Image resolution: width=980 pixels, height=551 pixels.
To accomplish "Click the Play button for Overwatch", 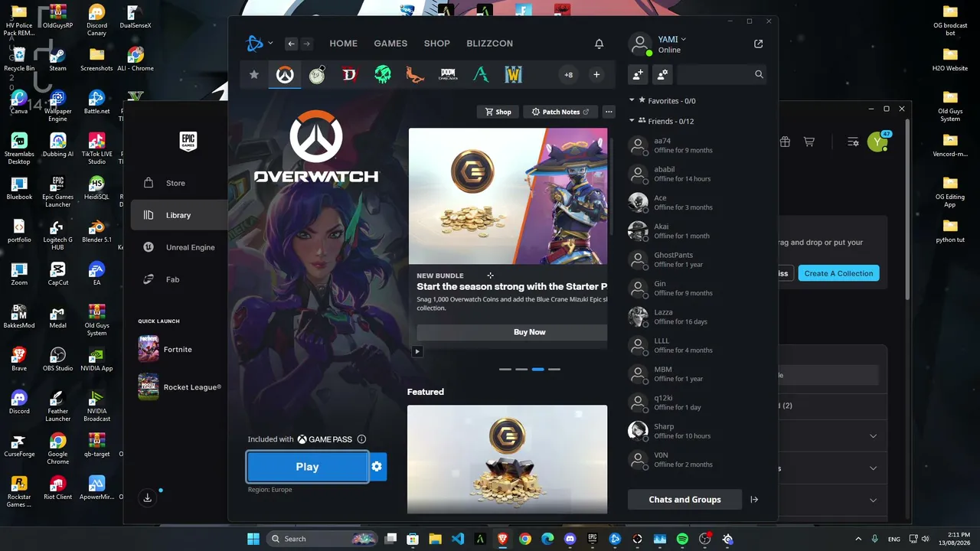I will (307, 467).
